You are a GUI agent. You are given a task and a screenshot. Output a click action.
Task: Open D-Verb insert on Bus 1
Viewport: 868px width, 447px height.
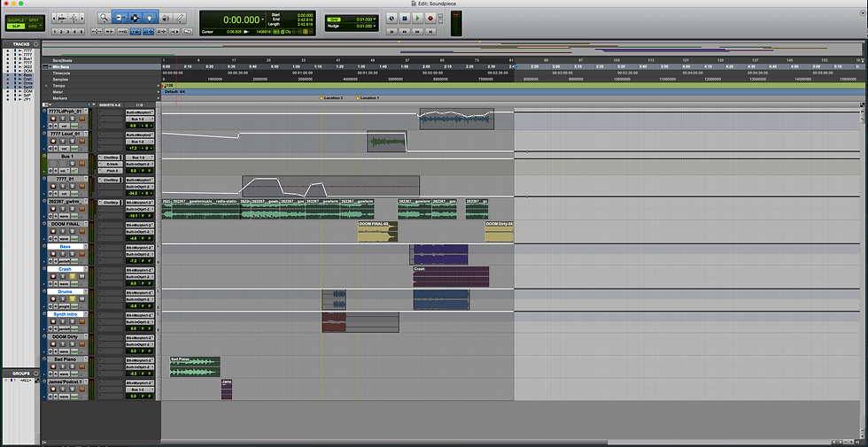(110, 165)
